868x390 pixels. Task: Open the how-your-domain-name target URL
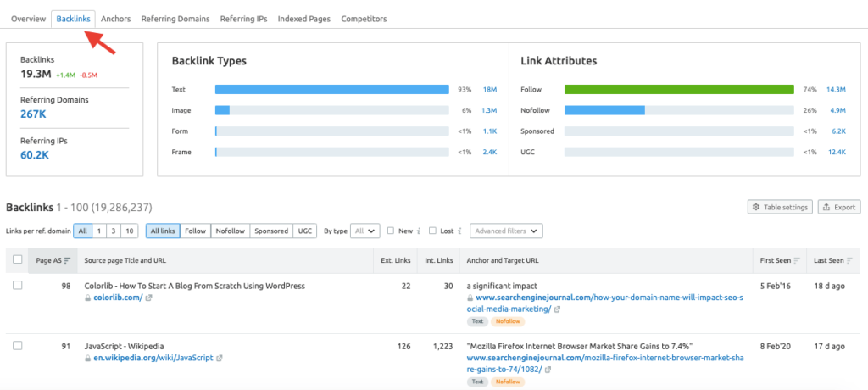coord(605,303)
